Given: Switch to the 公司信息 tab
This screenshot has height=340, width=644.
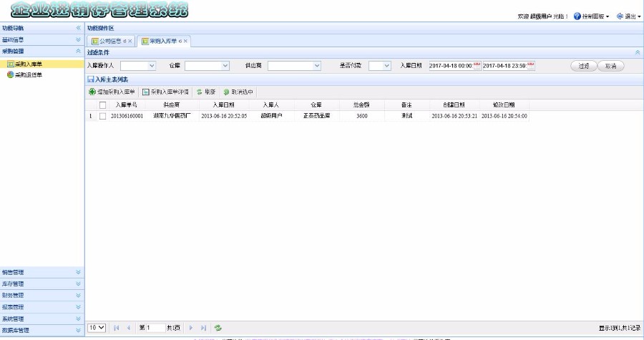Looking at the screenshot, I should click(x=110, y=41).
